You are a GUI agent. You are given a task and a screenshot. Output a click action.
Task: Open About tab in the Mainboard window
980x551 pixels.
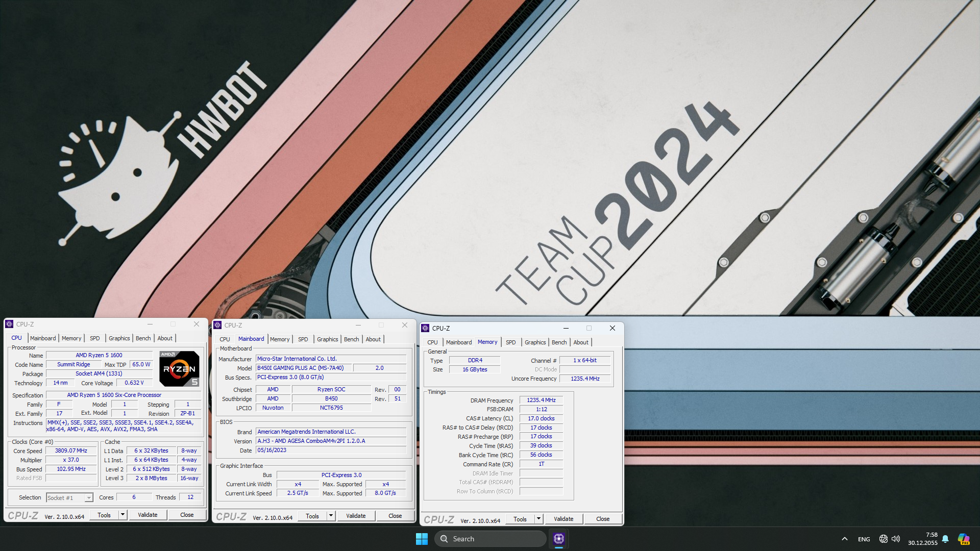point(373,339)
